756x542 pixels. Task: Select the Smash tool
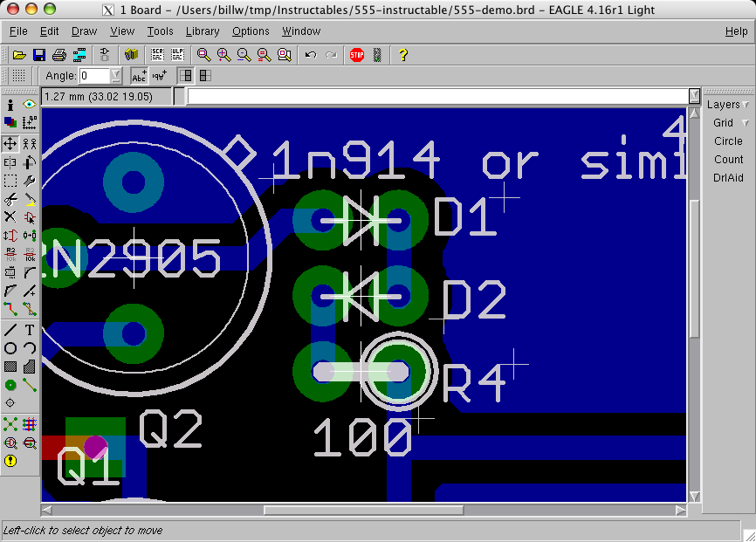pos(10,272)
